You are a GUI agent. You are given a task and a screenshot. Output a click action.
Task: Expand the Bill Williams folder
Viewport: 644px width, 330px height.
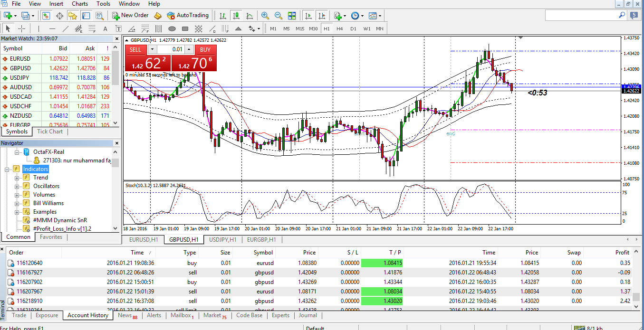17,203
